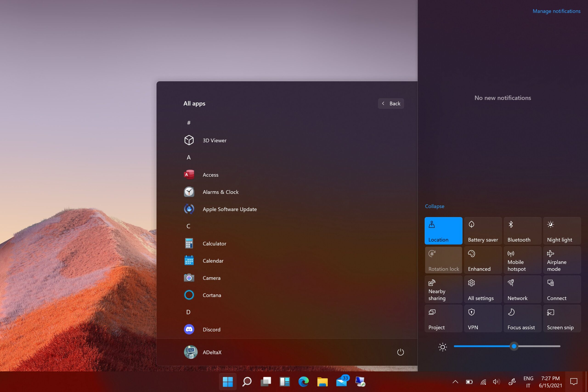
Task: Click Back button in All apps
Action: (391, 103)
